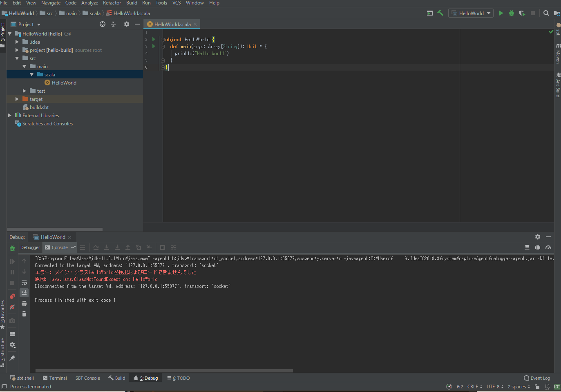Expand the target folder in the Project tree
561x392 pixels.
click(x=17, y=99)
